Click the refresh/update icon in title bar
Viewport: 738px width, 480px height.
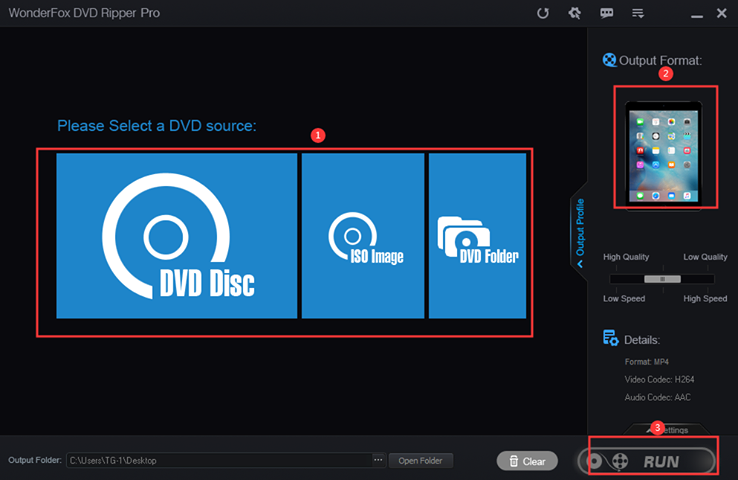coord(543,13)
